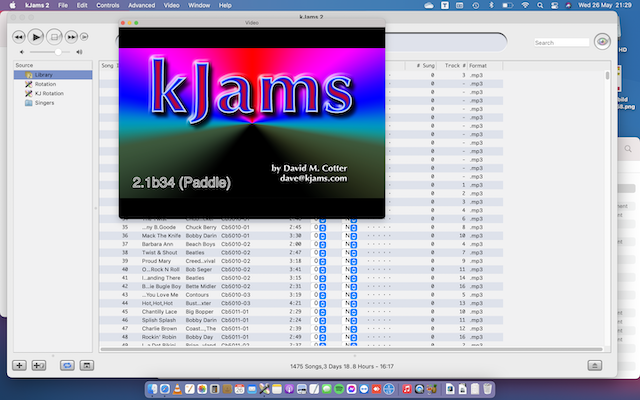Open the N dropdown for Chantilly Lace
This screenshot has width=640, height=400.
[x=352, y=312]
